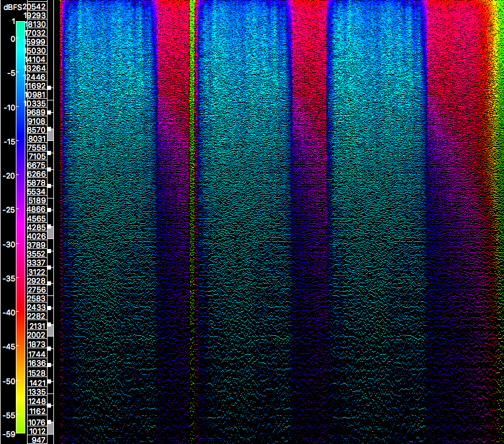
Task: Click the -20 dB scale label
Action: (9, 176)
